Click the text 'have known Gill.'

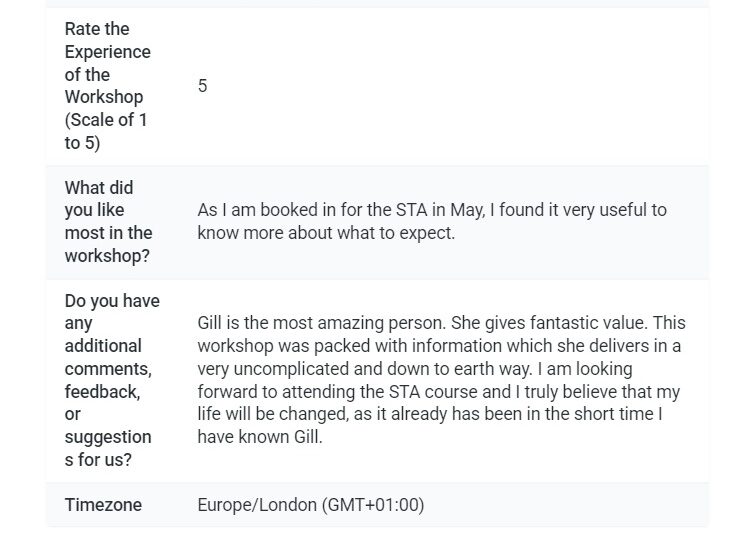click(260, 437)
